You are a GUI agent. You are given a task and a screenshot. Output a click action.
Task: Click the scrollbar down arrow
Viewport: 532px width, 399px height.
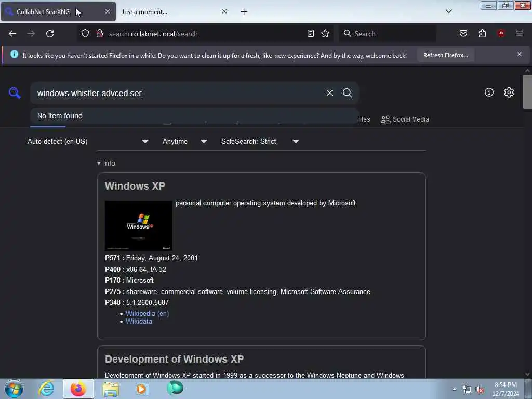click(x=527, y=374)
